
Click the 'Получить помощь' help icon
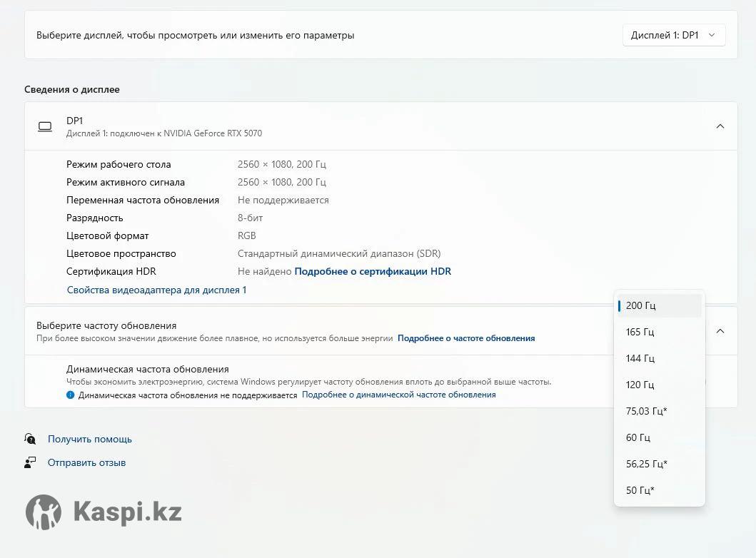click(x=30, y=439)
